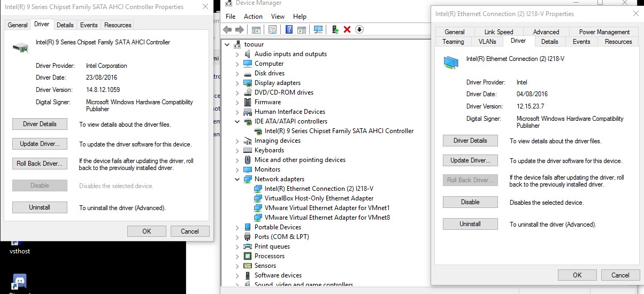Click Cancel in SATA Controller Properties
644x294 pixels.
190,231
